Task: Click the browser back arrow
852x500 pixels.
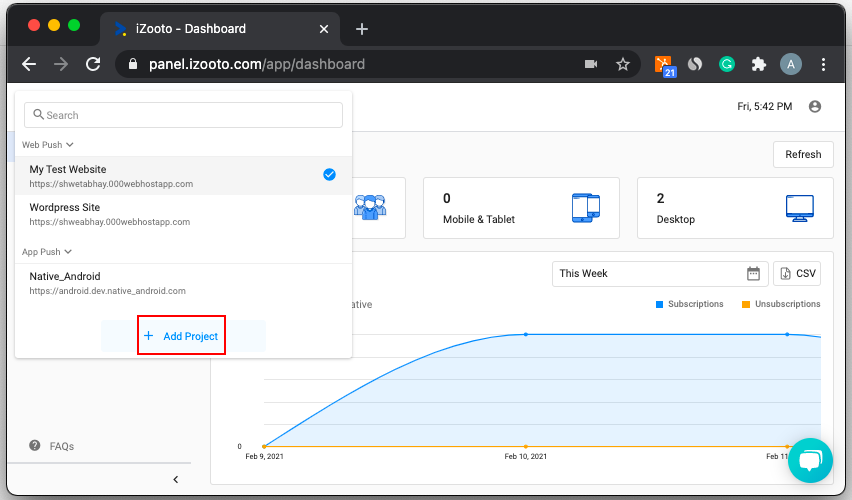Action: pyautogui.click(x=29, y=64)
